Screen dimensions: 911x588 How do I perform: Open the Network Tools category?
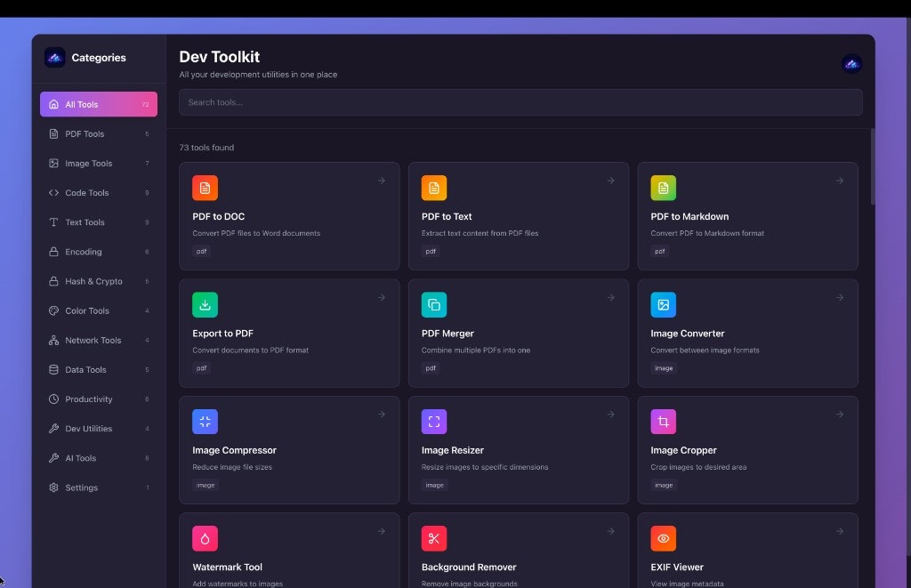(x=99, y=340)
